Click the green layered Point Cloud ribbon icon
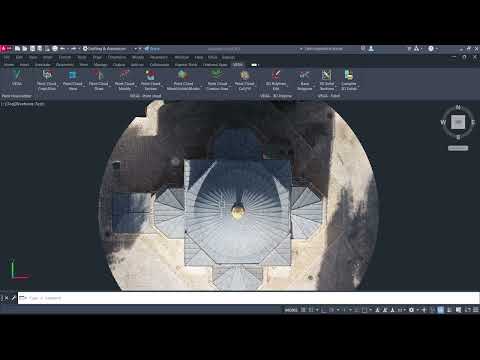 [217, 75]
